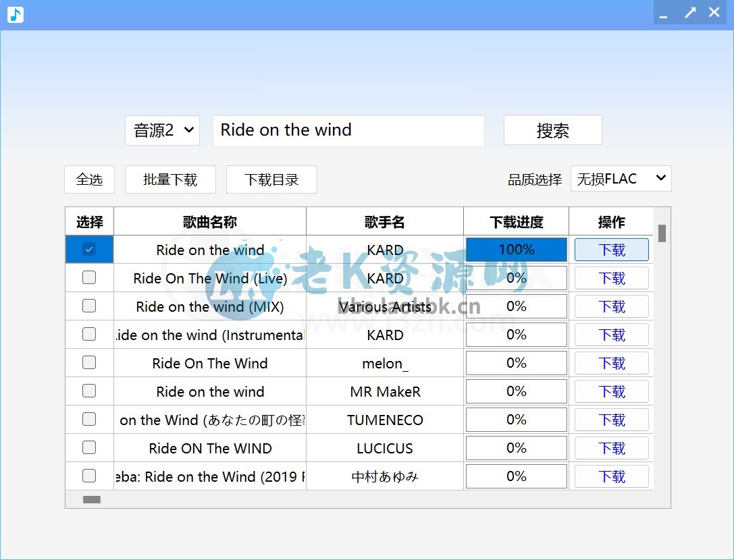Click the 操作 column header

tap(611, 221)
